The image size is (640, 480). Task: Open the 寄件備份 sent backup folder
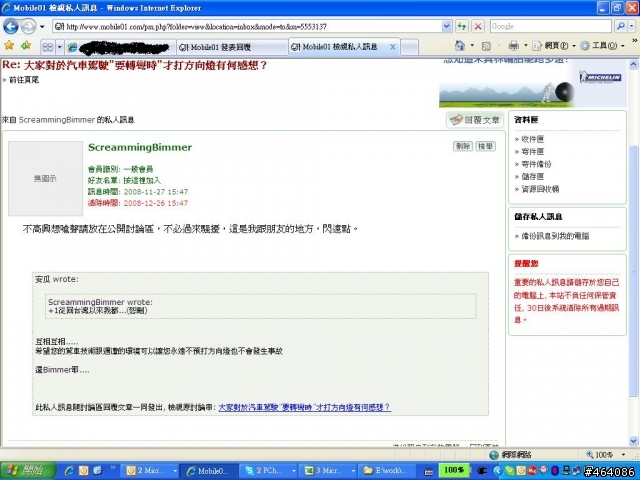[x=536, y=164]
